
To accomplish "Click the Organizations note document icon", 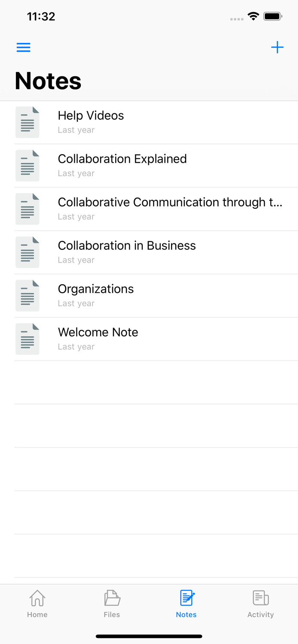I will (28, 296).
